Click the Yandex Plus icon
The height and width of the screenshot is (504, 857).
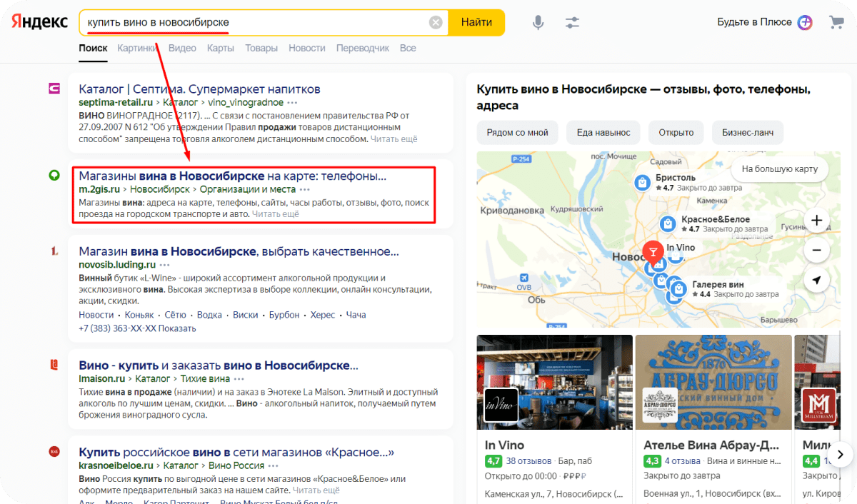pyautogui.click(x=806, y=23)
